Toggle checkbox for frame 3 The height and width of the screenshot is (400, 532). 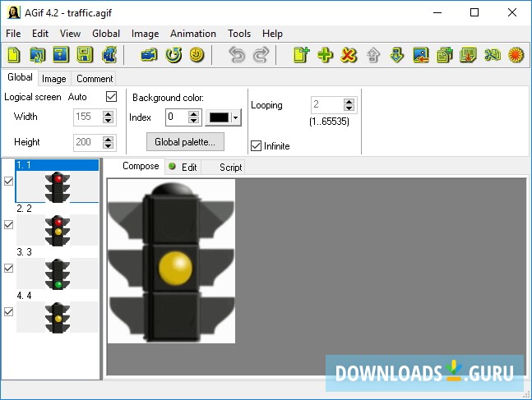(x=9, y=268)
